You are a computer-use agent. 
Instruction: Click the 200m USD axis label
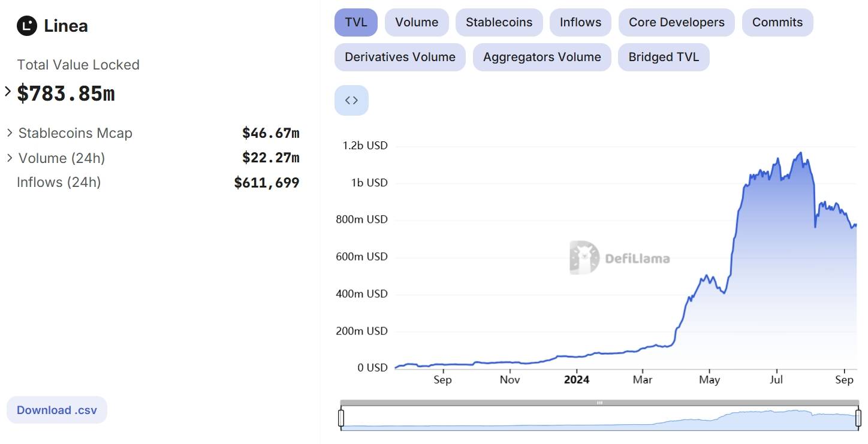pyautogui.click(x=361, y=331)
